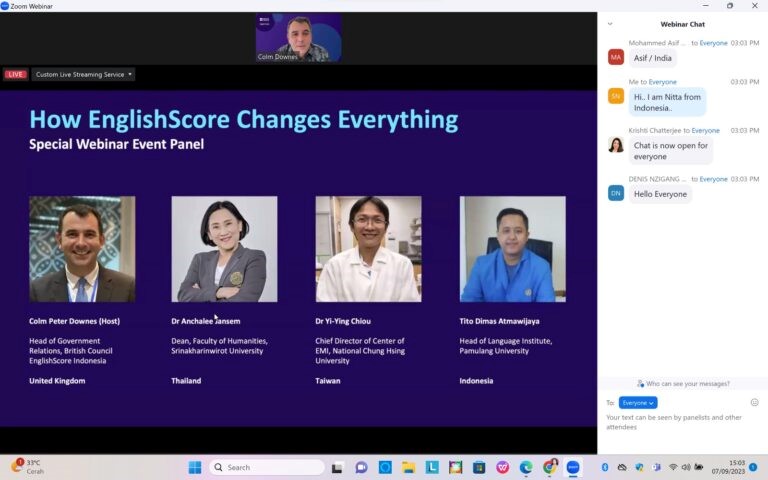Viewport: 768px width, 480px height.
Task: Open the Chat (Teams) taskbar icon
Action: [361, 467]
